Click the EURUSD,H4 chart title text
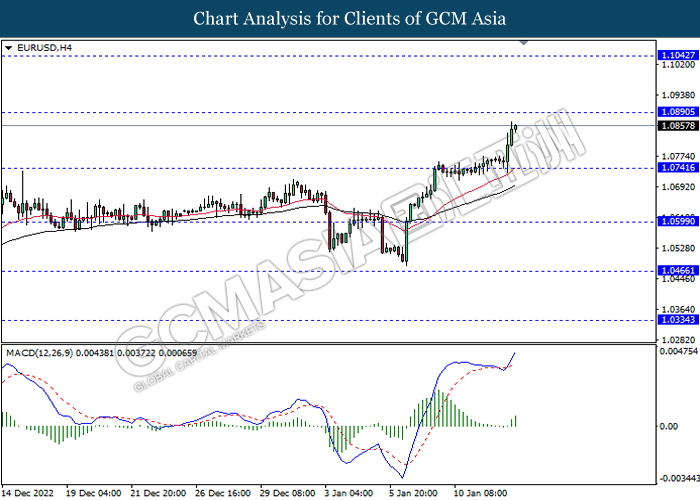Image resolution: width=700 pixels, height=500 pixels. 44,48
